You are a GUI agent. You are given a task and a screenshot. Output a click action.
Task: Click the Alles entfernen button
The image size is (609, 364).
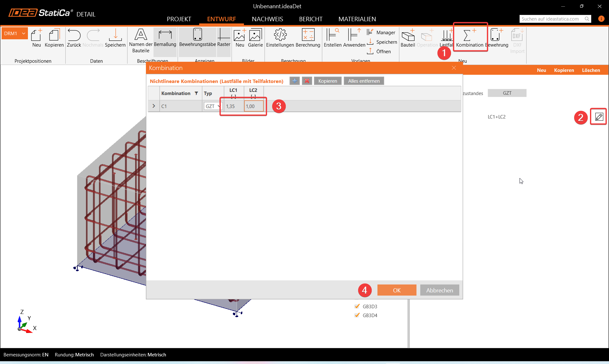[x=363, y=81]
